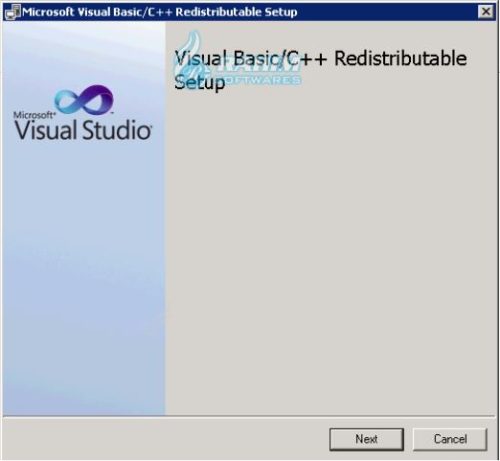500x461 pixels.
Task: Click the flame watermark logo behind the heading
Action: 190,53
